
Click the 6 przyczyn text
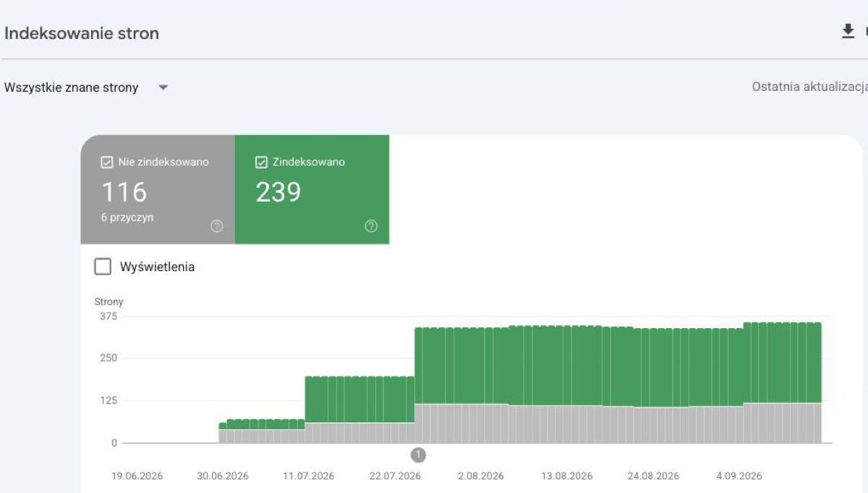tap(127, 217)
